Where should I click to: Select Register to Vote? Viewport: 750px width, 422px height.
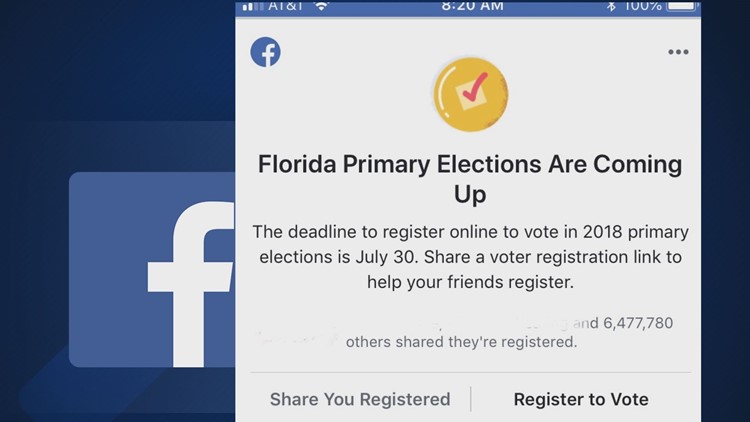pos(581,399)
